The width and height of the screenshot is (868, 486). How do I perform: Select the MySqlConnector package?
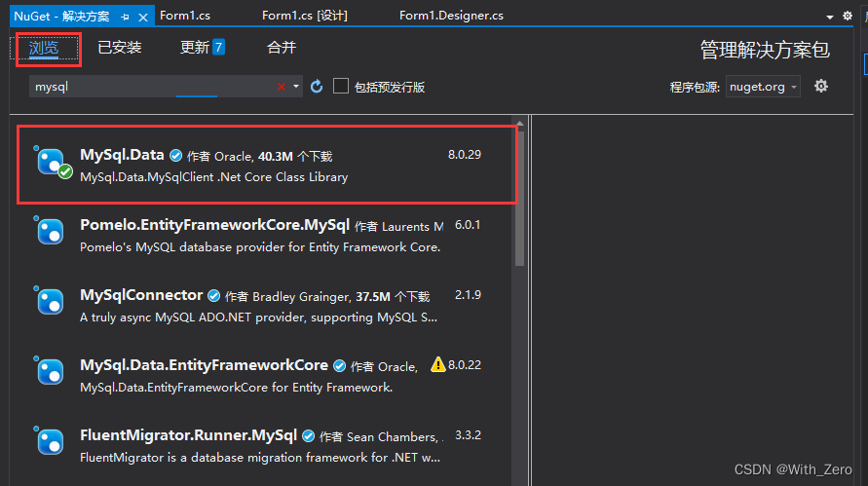(x=265, y=306)
